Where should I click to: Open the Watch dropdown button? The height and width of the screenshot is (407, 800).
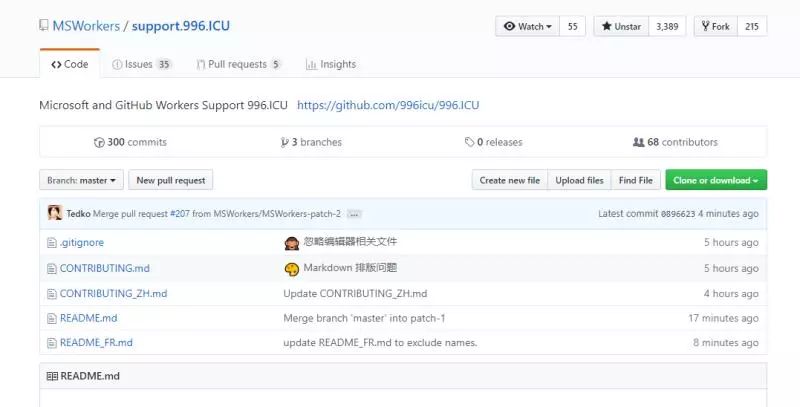pos(528,27)
